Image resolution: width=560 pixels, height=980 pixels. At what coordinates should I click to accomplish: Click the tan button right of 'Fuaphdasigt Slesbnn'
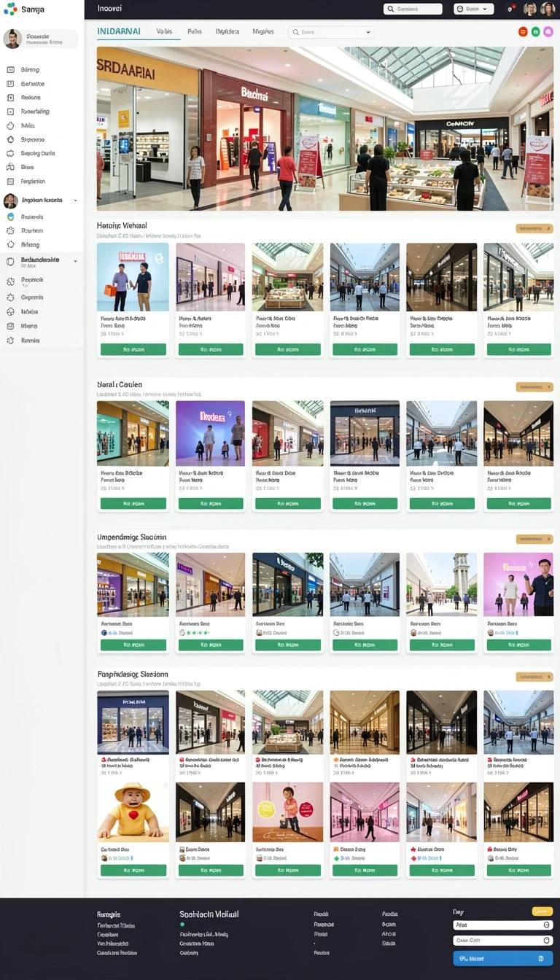coord(534,677)
